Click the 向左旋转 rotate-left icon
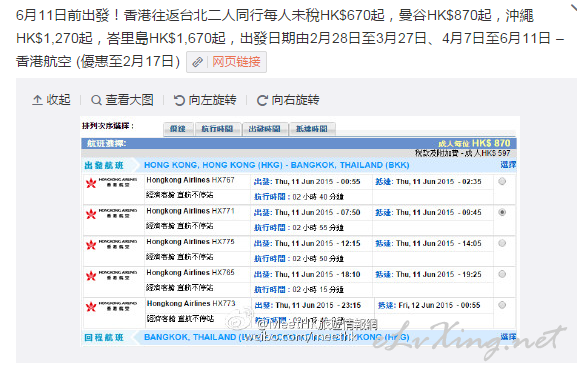 click(179, 100)
